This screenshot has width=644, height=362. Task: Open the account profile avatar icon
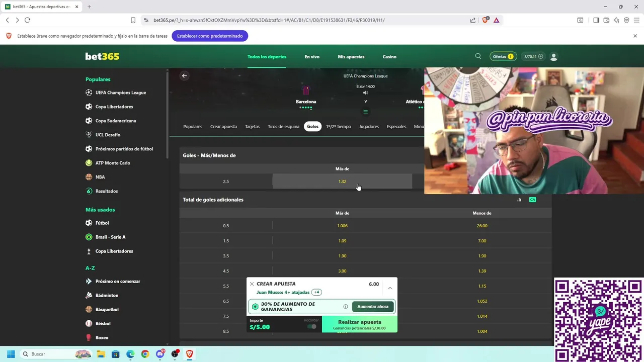coord(554,57)
